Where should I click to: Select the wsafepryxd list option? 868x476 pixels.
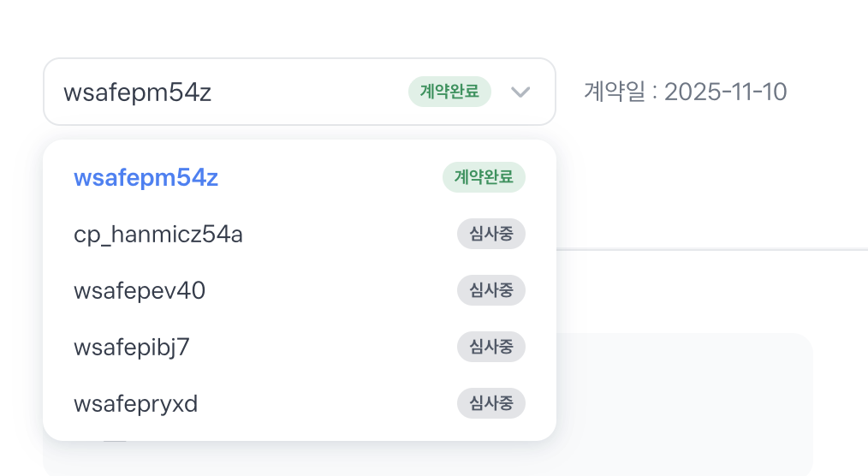[x=136, y=403]
